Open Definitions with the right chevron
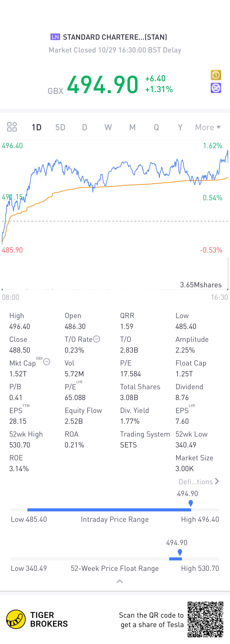This screenshot has width=230, height=644. pos(217,481)
